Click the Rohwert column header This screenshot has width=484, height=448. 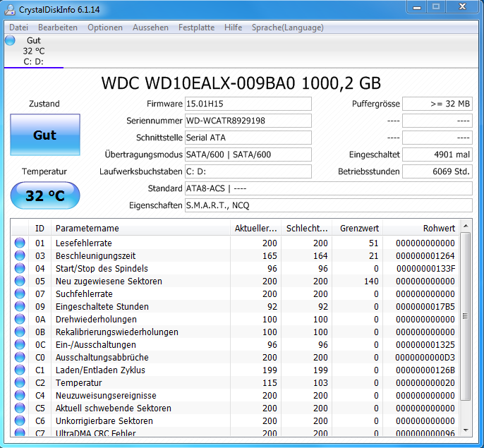421,228
